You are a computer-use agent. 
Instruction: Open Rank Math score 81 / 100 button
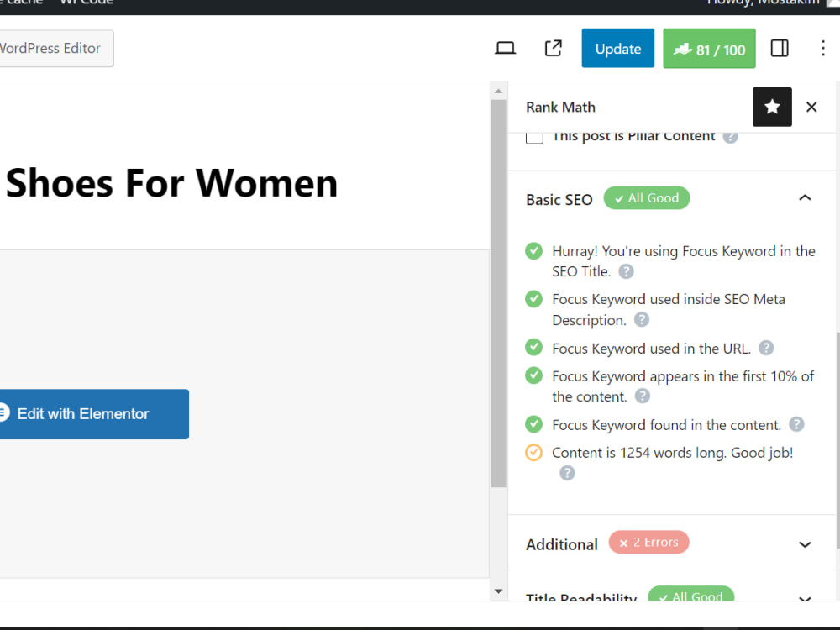(709, 48)
